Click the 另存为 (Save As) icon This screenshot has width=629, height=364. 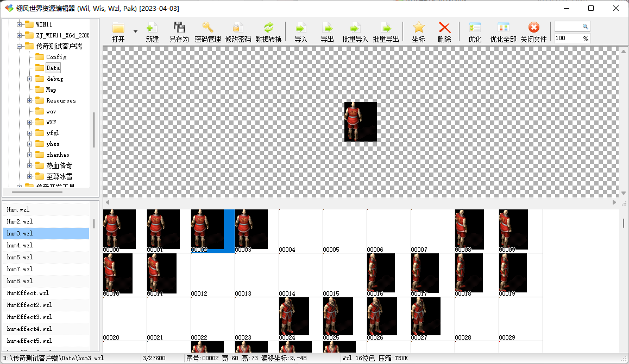179,28
